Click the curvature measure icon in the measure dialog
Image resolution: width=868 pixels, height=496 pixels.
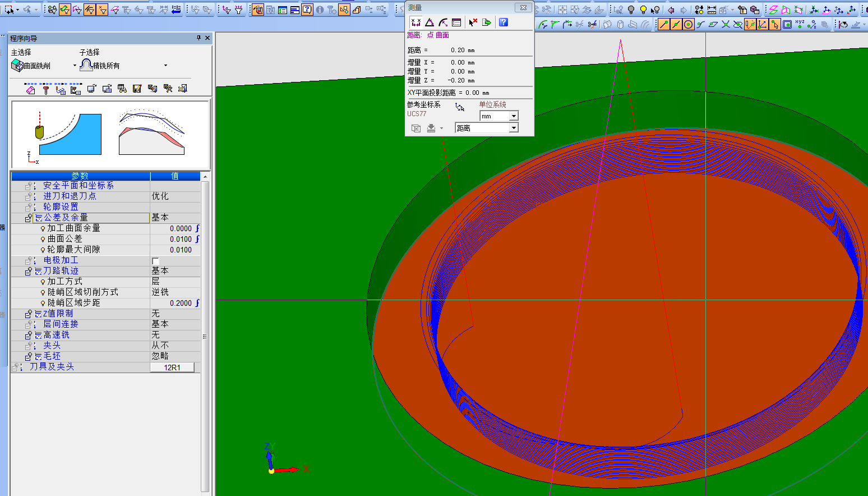coord(442,22)
